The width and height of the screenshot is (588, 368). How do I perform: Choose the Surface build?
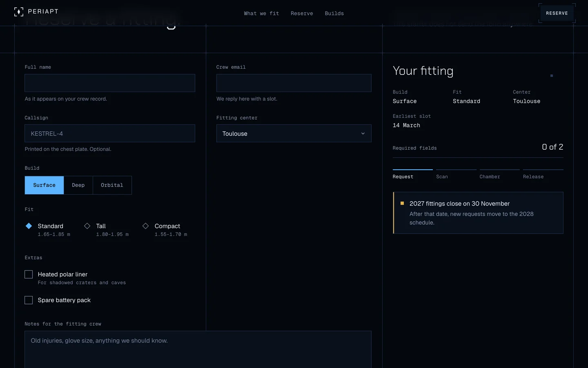point(44,185)
